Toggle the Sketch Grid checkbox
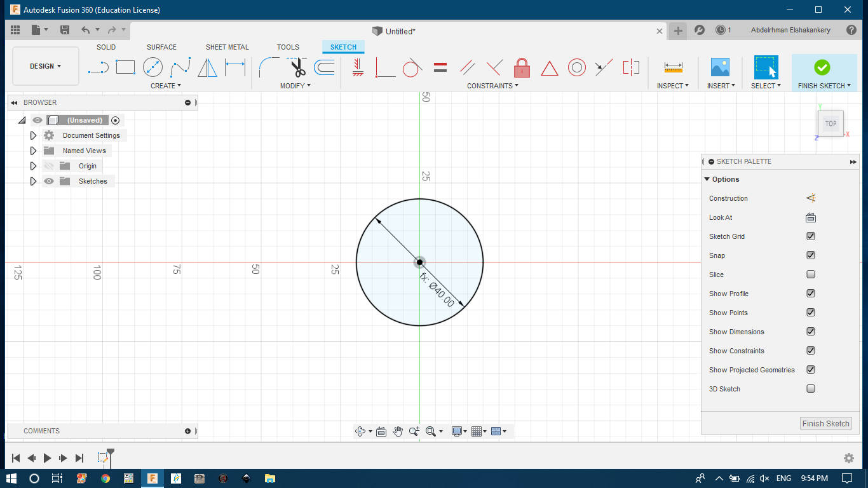 coord(811,236)
